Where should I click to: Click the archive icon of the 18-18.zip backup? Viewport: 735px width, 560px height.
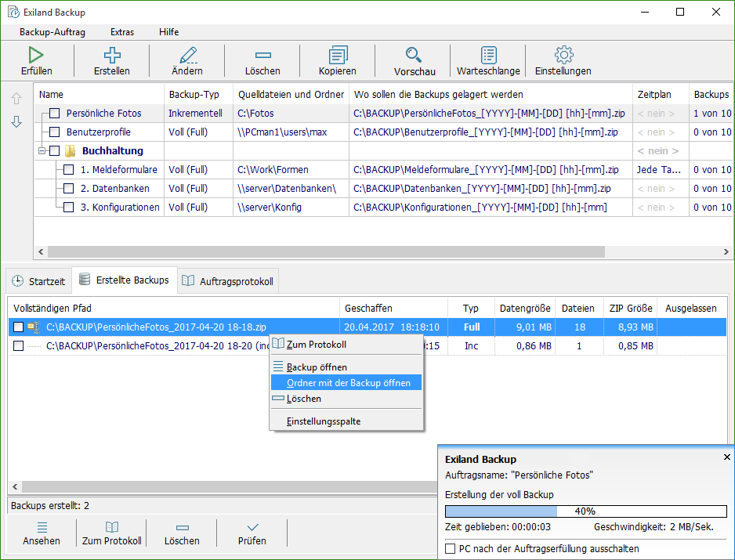click(x=34, y=327)
